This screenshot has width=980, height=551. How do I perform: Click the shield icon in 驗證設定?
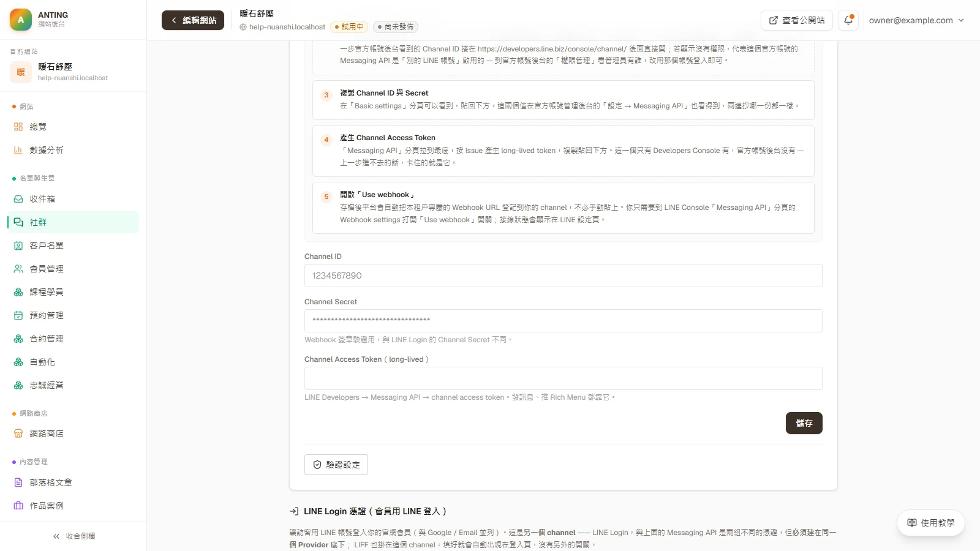[x=317, y=465]
